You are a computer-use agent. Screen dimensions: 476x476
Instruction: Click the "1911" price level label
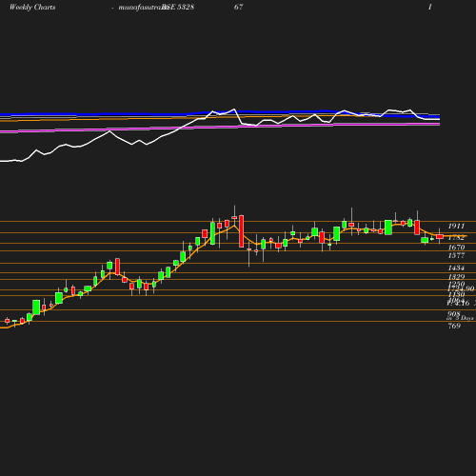(456, 226)
